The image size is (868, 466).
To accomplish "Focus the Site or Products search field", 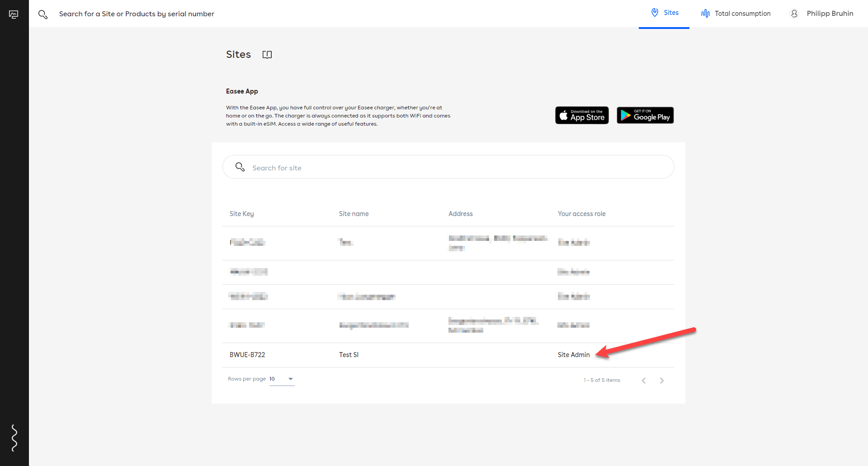I will (137, 14).
